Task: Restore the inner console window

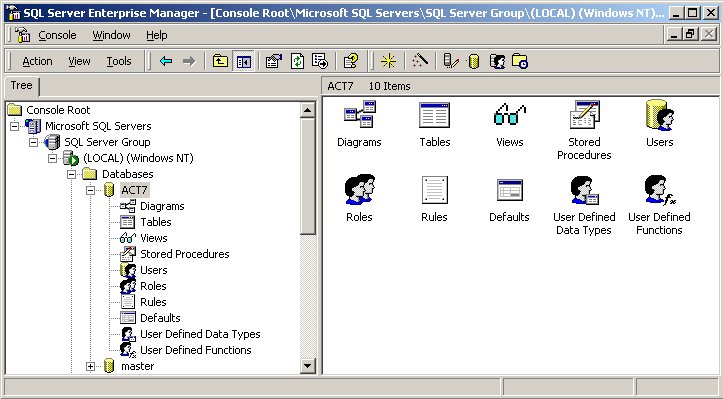Action: (691, 34)
